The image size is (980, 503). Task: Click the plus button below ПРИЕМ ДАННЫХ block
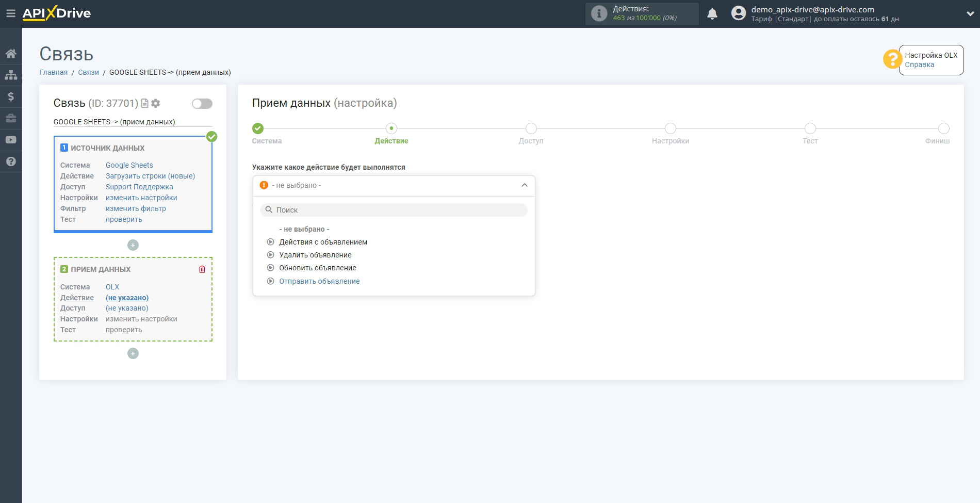coord(133,353)
